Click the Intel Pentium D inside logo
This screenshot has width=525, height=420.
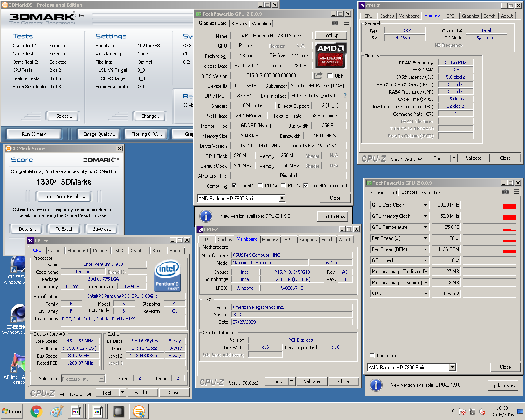167,276
